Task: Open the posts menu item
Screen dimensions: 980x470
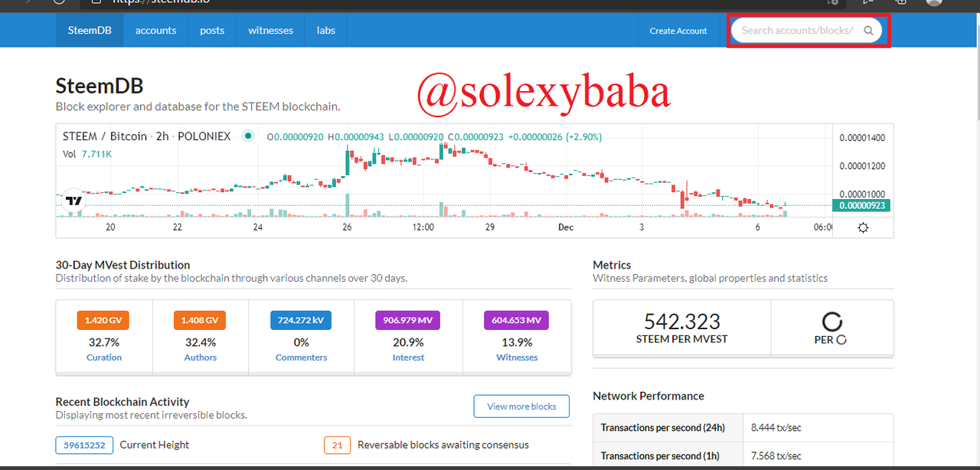Action: 212,31
